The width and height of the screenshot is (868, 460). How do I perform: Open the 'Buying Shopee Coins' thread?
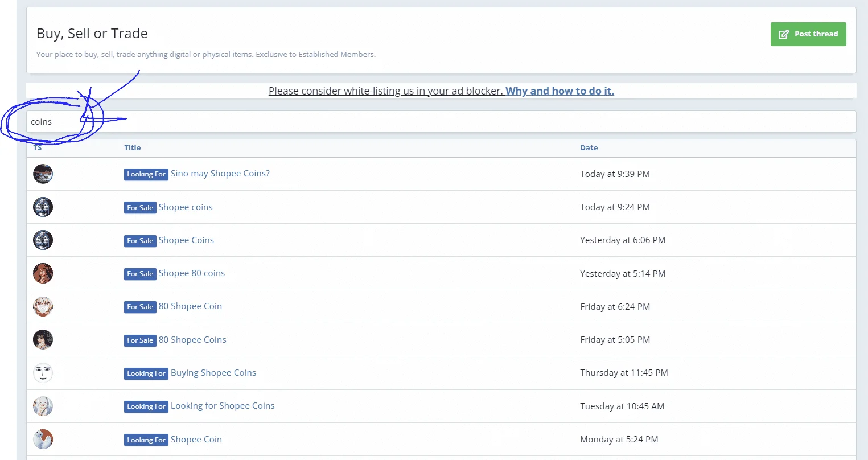213,373
